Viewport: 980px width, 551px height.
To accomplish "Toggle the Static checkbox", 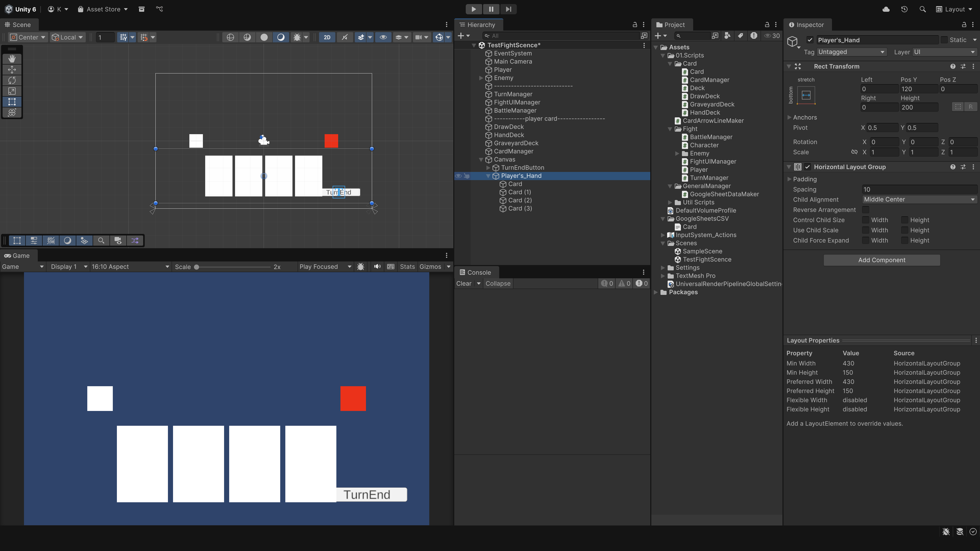I will [x=944, y=40].
